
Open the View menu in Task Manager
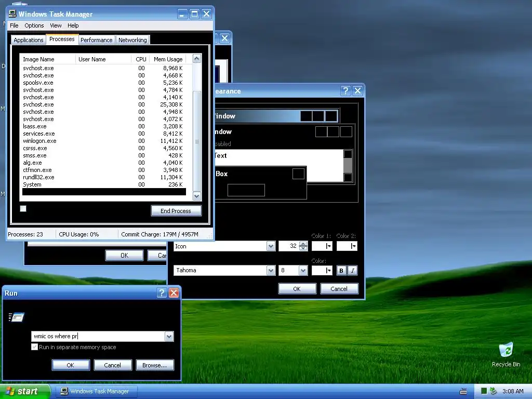(x=56, y=25)
